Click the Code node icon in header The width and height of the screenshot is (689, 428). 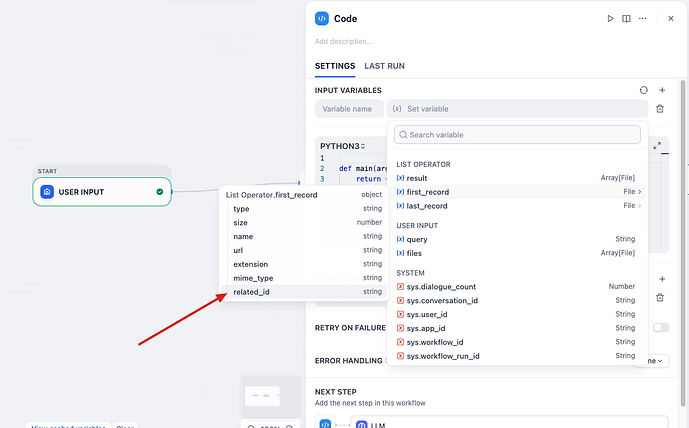click(x=322, y=18)
